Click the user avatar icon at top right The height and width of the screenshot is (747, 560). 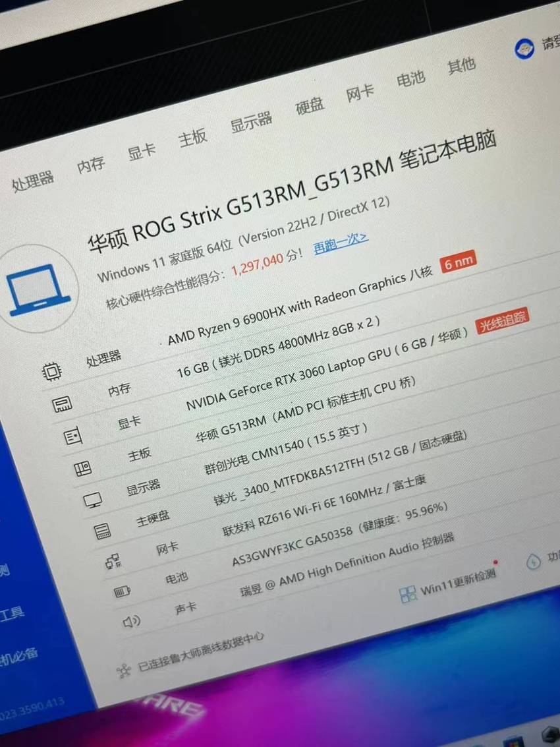pyautogui.click(x=525, y=49)
